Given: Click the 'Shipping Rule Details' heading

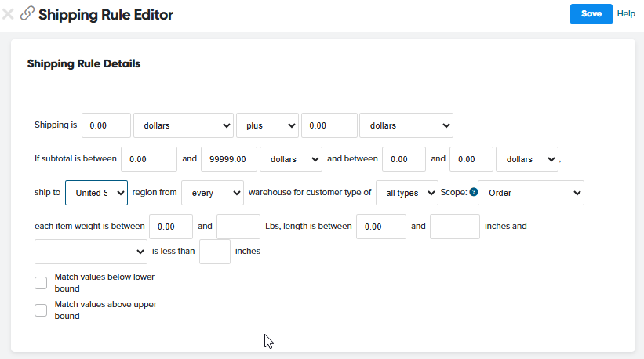Looking at the screenshot, I should (x=84, y=63).
